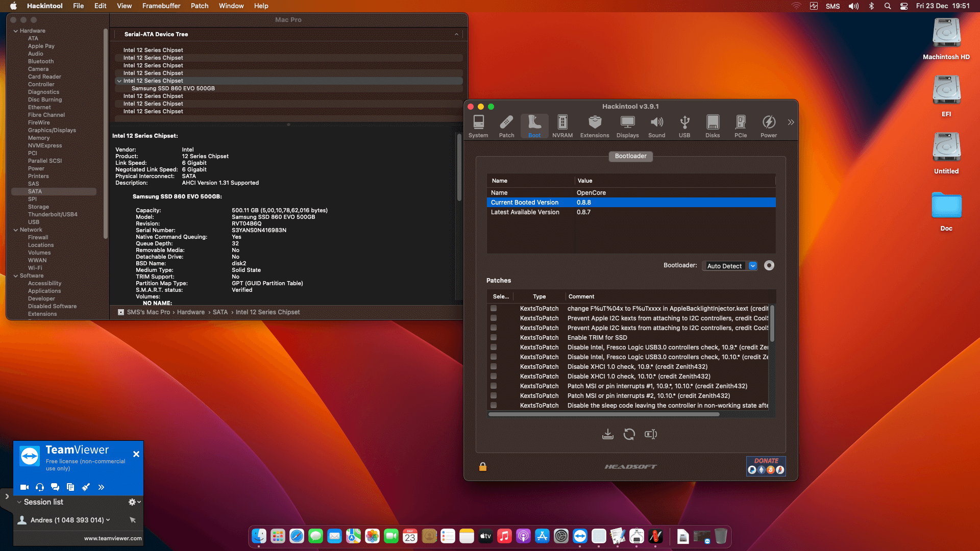Image resolution: width=980 pixels, height=551 pixels.
Task: Open the Disks section in Hackintool
Action: click(x=713, y=127)
